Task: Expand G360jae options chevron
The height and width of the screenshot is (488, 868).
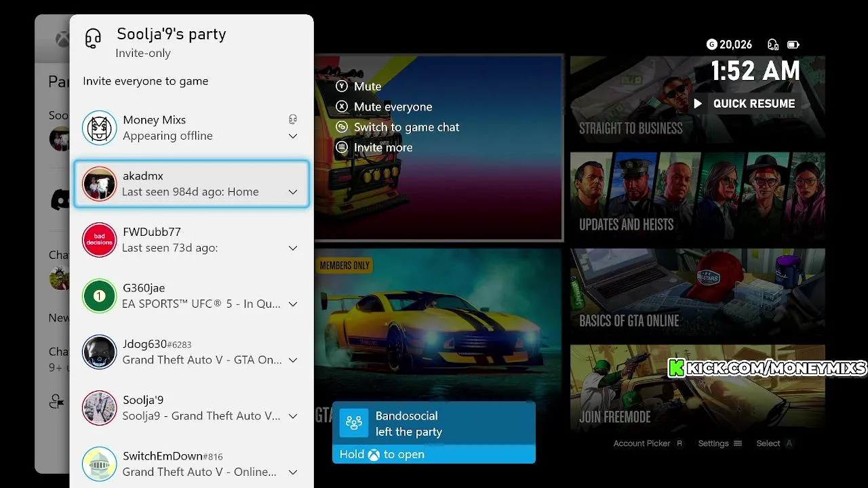Action: 293,304
